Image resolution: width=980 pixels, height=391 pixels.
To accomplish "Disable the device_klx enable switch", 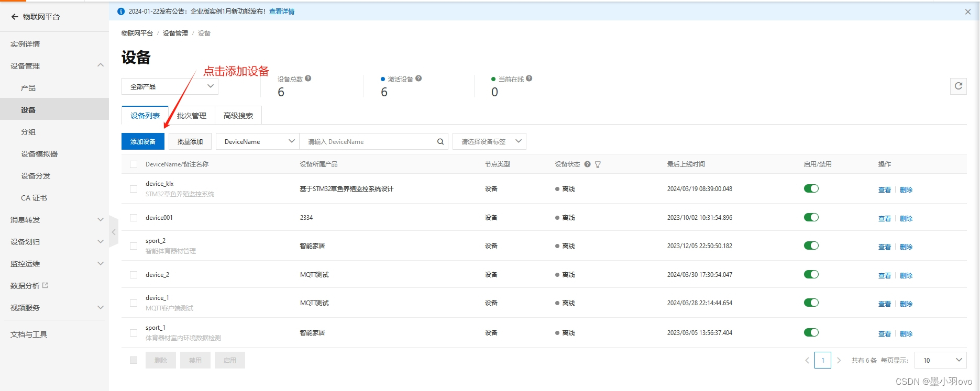I will pyautogui.click(x=811, y=188).
